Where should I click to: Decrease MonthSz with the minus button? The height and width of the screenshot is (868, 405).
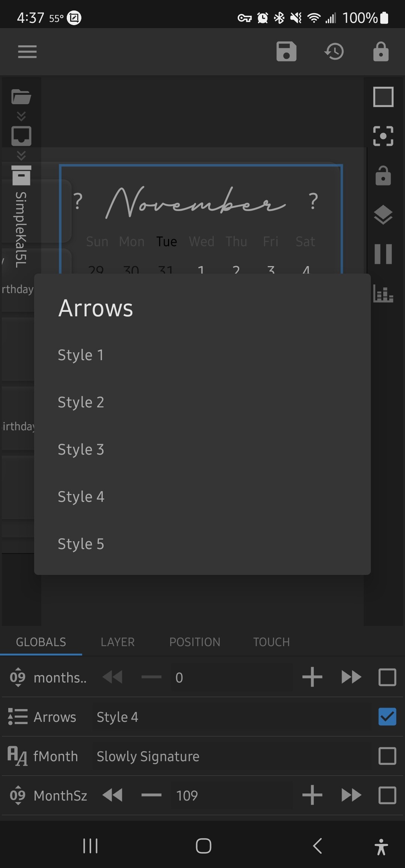click(x=151, y=795)
